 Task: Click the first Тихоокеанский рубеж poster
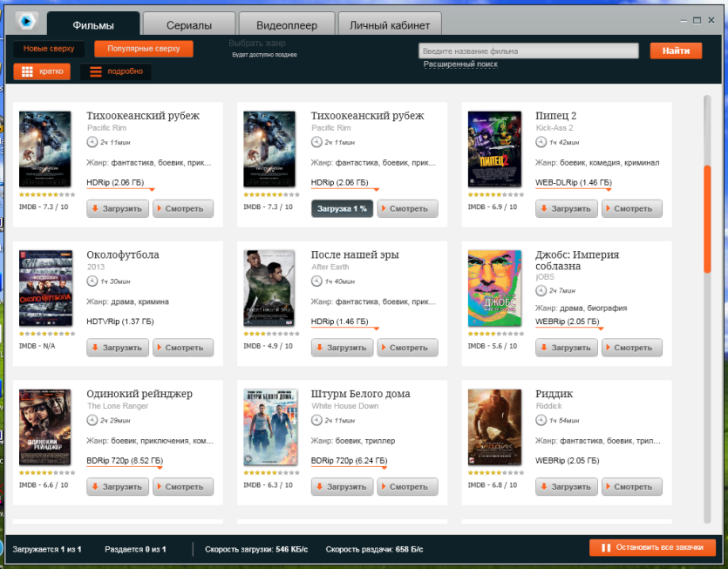pos(45,149)
